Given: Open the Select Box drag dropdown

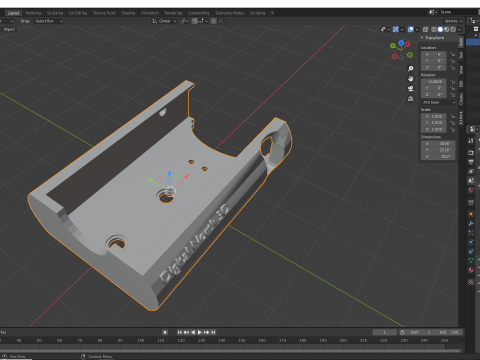Looking at the screenshot, I should click(49, 21).
